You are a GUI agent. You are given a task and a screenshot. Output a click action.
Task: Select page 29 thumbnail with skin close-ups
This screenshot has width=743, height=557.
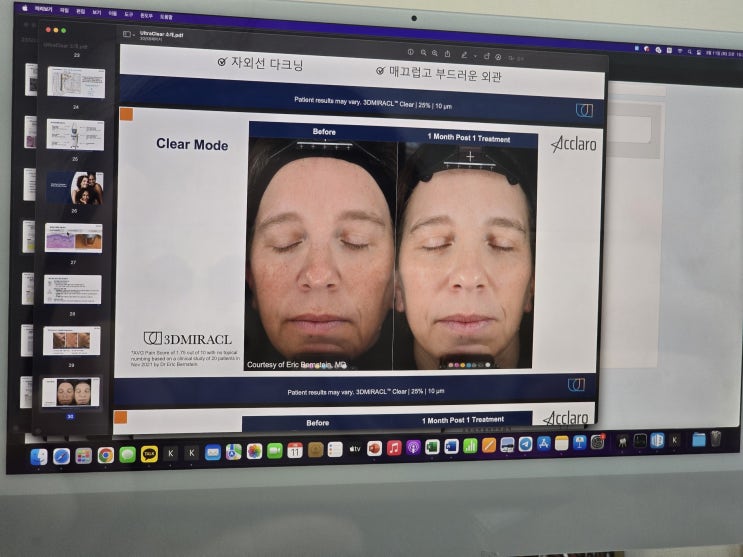pos(72,340)
